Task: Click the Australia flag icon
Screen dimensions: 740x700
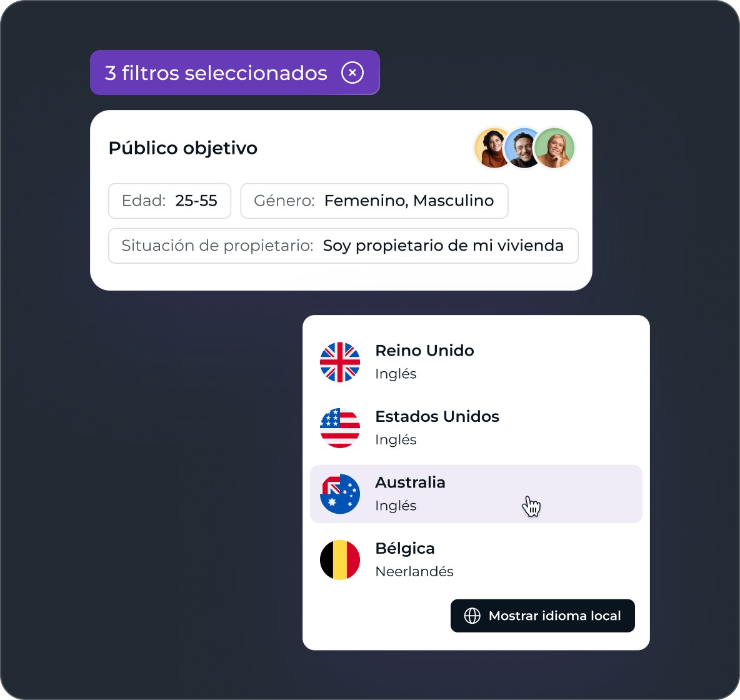Action: pos(340,494)
